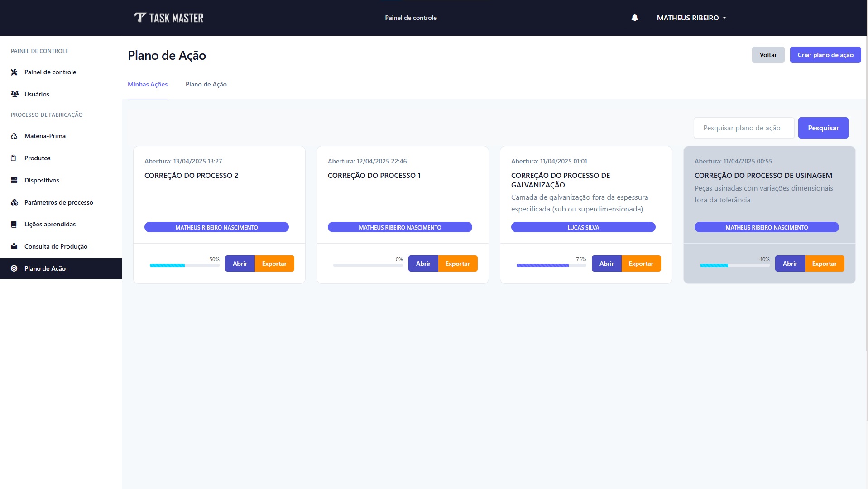This screenshot has width=868, height=489.
Task: Click the Produtos clipboard icon
Action: 14,158
